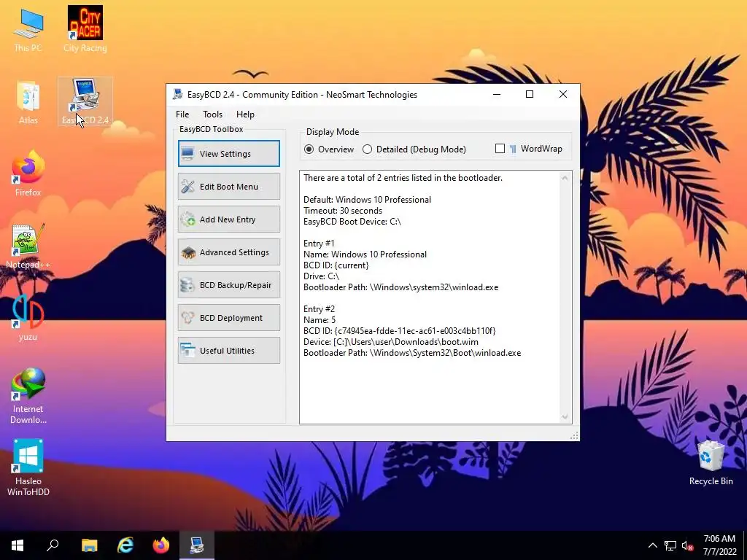
Task: Open Edit Boot Menu section
Action: pyautogui.click(x=228, y=186)
